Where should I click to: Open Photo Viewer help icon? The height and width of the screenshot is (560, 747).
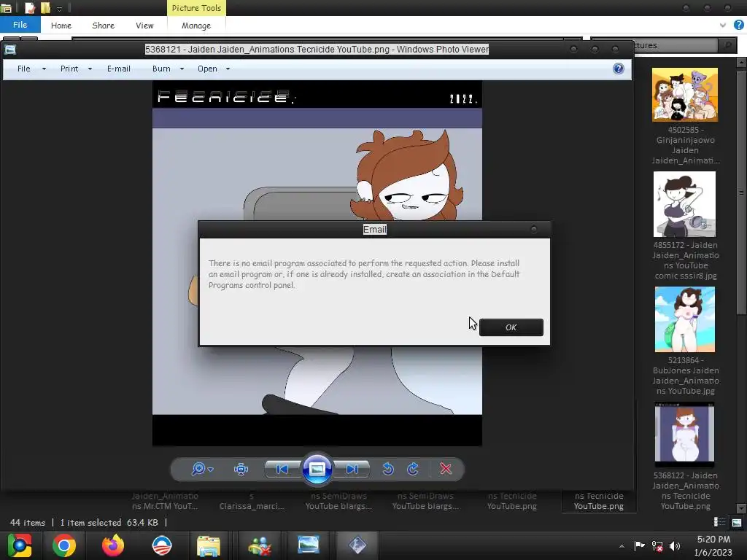(x=619, y=69)
